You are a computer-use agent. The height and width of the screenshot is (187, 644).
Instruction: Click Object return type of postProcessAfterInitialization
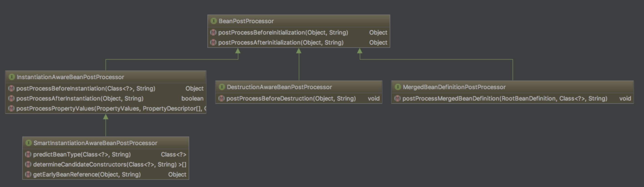tap(378, 43)
